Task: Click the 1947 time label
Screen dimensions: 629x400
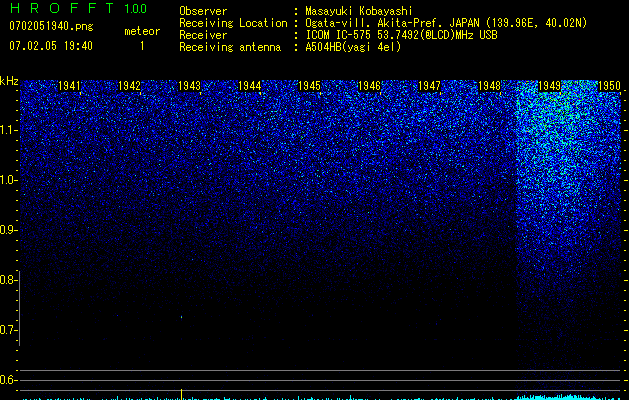Action: pos(429,86)
